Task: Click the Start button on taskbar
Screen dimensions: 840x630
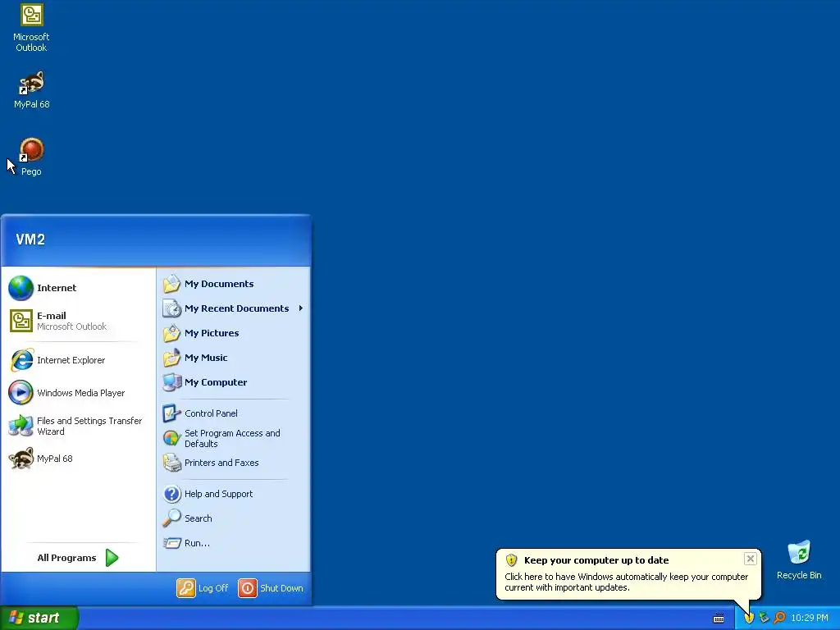Action: pos(39,618)
